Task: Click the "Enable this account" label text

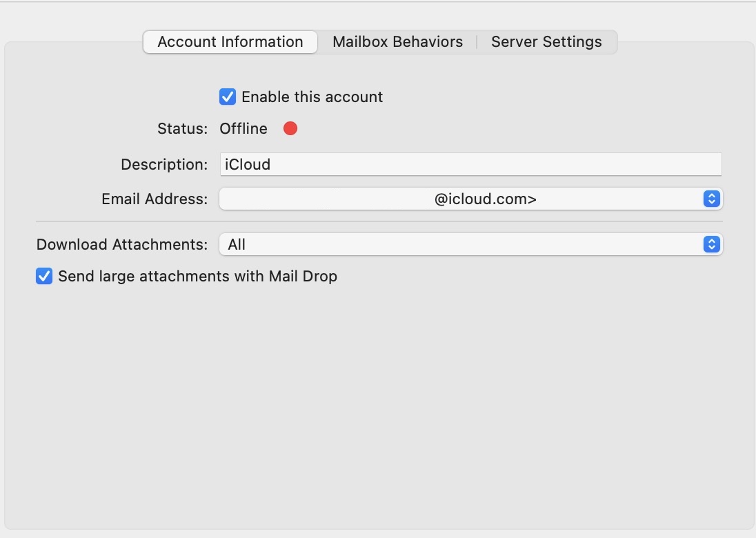Action: tap(312, 97)
